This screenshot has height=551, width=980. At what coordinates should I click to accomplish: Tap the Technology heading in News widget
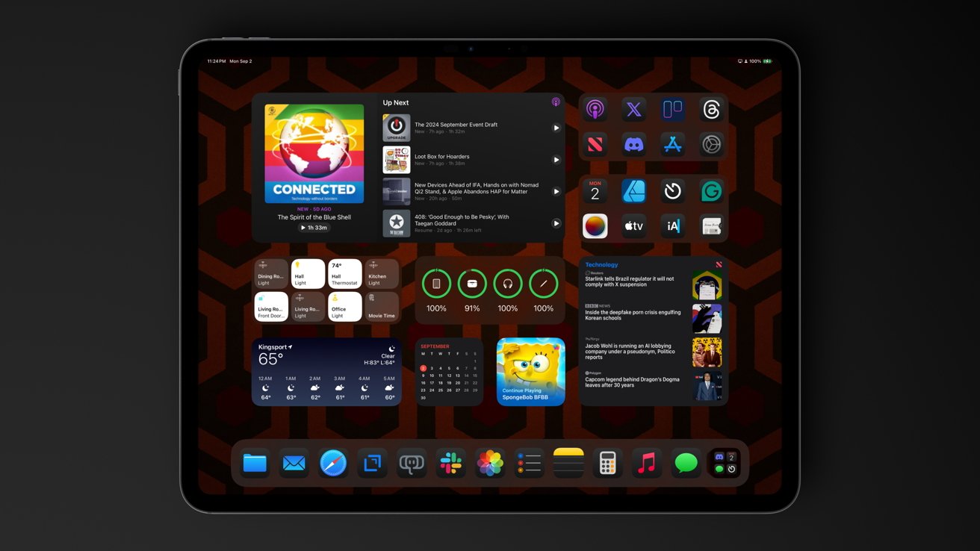tap(601, 264)
